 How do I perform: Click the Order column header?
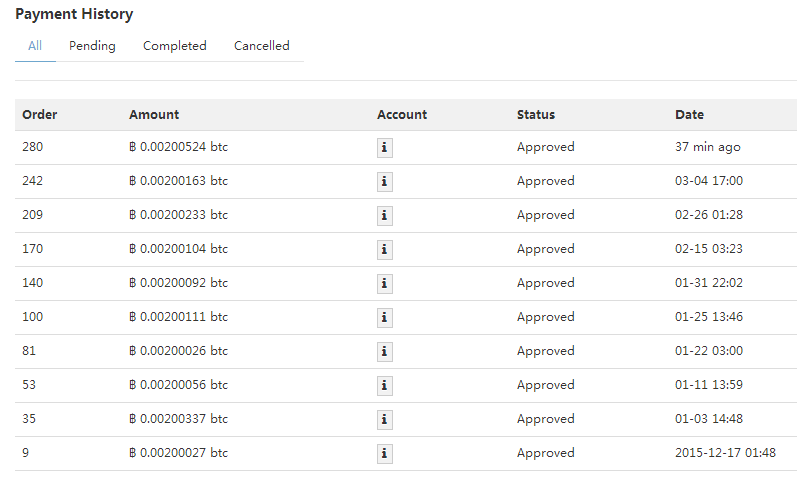[40, 114]
